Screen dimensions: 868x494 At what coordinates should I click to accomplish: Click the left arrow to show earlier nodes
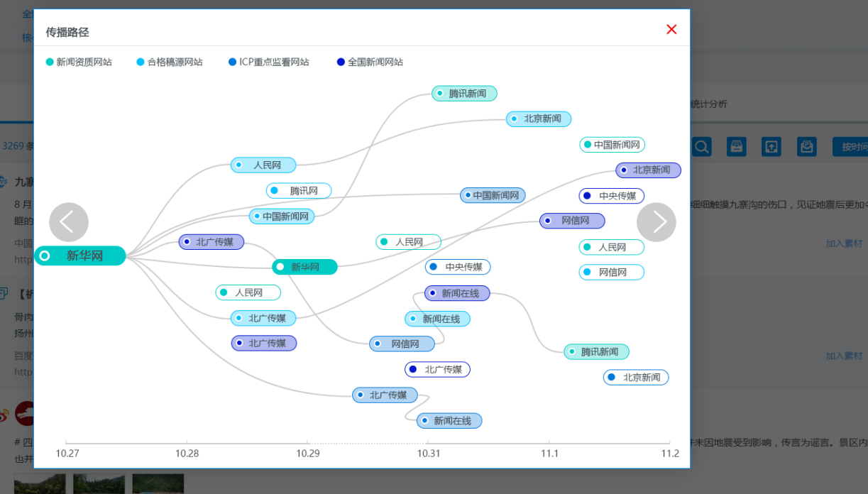(x=69, y=222)
